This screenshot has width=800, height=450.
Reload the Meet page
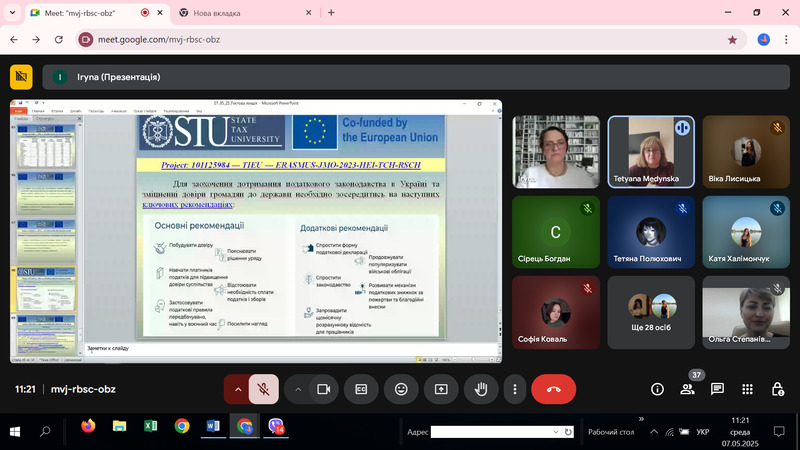(59, 39)
